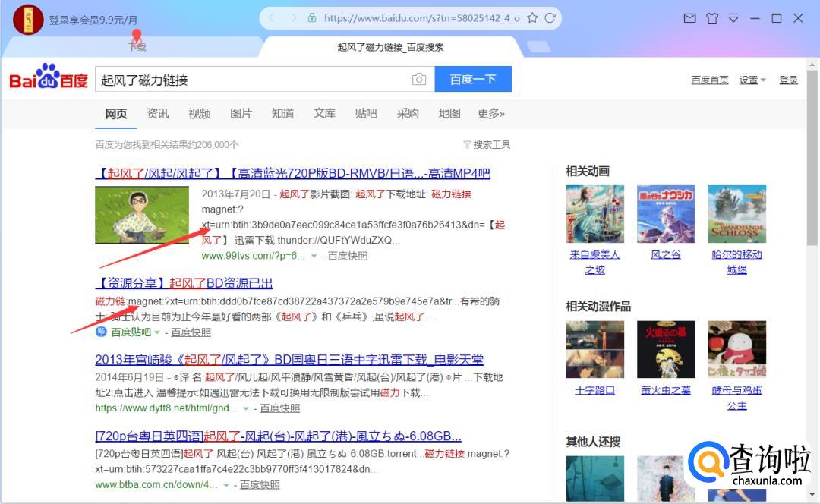The image size is (820, 504).
Task: Click Baidu Tieba paw icon
Action: 101,332
